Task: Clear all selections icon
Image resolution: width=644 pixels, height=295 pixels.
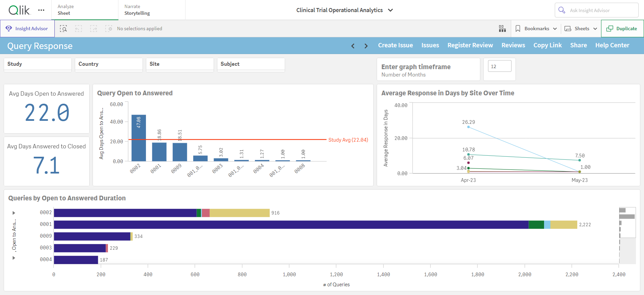Action: (x=109, y=29)
